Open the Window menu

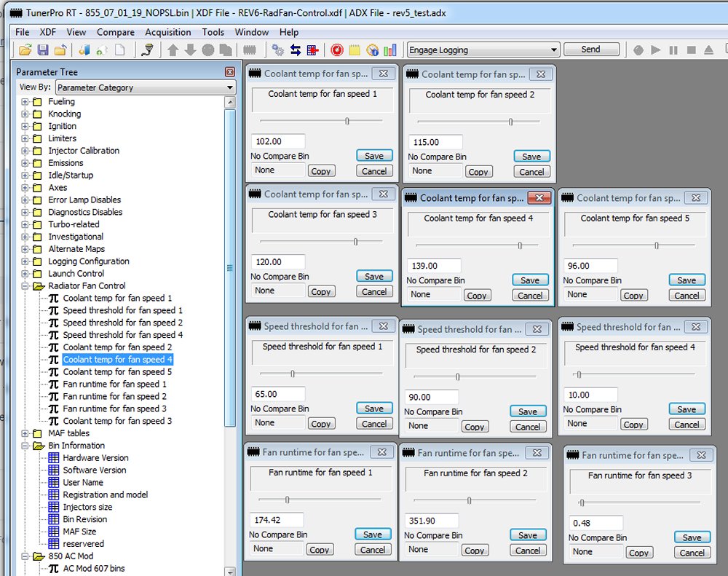click(252, 32)
